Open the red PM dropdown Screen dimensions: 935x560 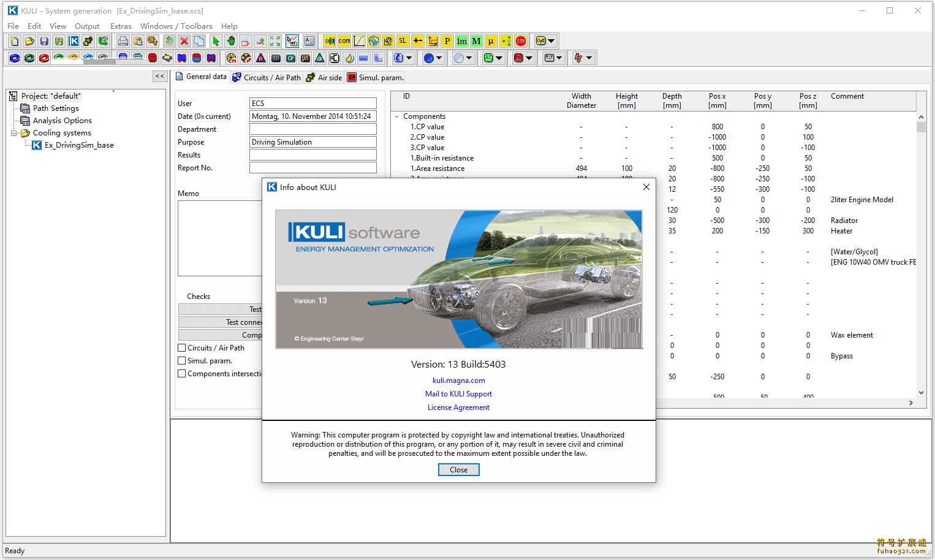pos(529,58)
